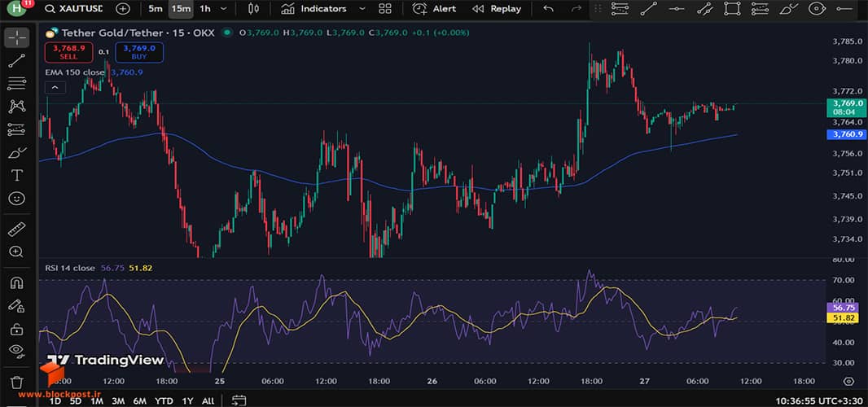
Task: Open the emoji icons tool
Action: pos(16,199)
